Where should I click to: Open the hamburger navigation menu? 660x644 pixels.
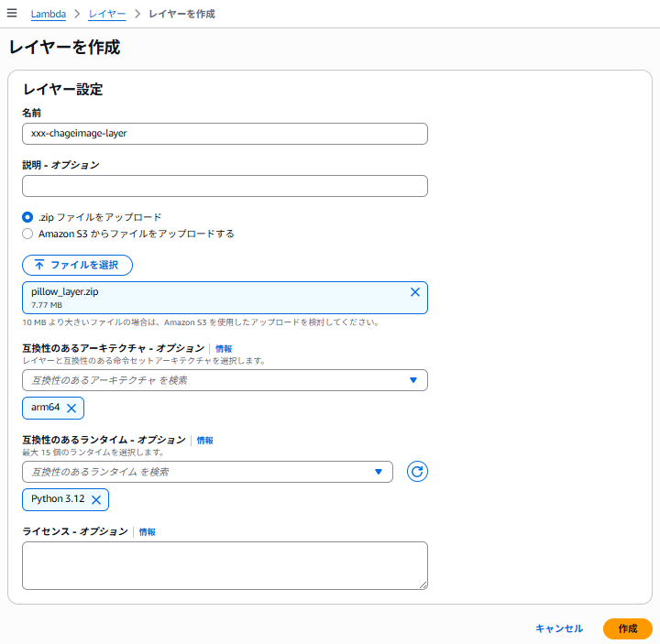coord(12,13)
